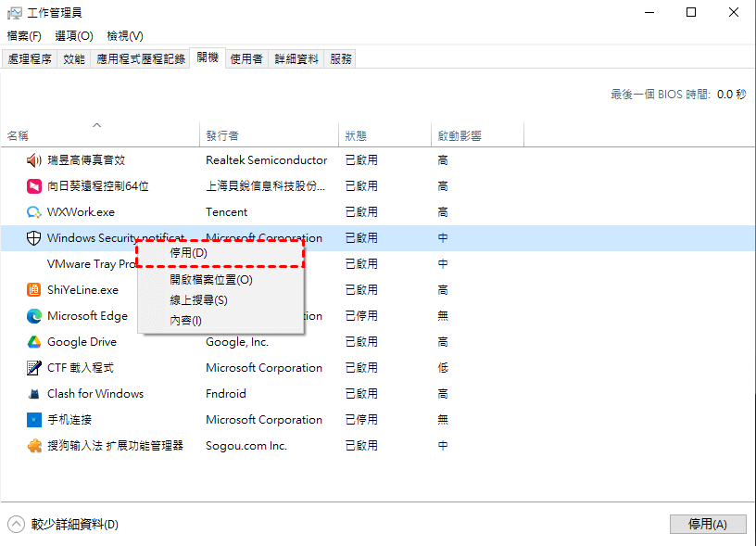Open the 選項(O) menu

click(74, 36)
